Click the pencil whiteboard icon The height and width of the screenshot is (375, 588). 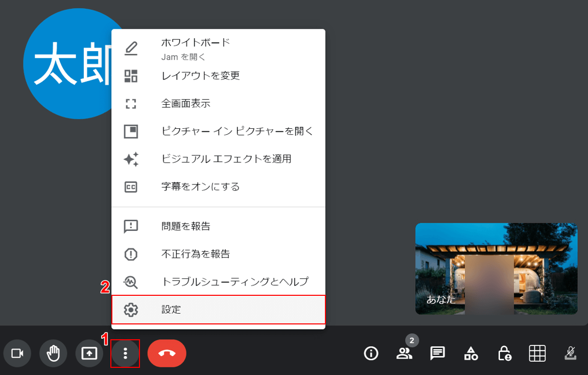pos(131,49)
